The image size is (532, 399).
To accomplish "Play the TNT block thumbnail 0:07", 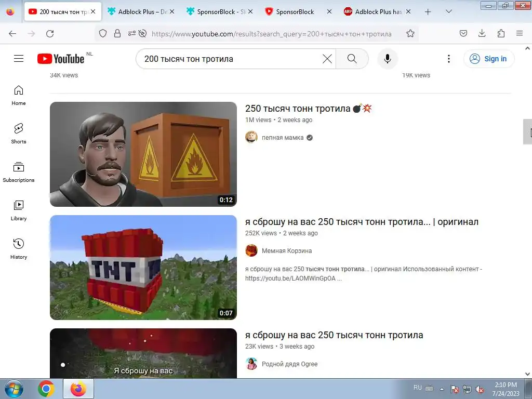I will pos(143,268).
